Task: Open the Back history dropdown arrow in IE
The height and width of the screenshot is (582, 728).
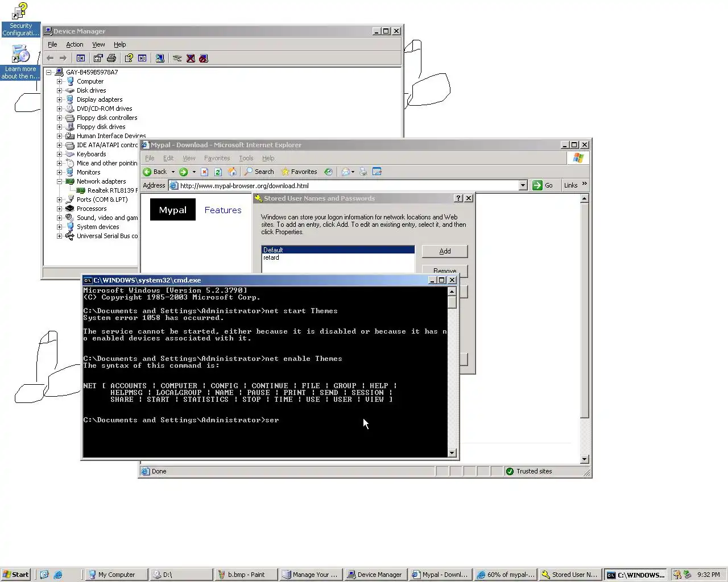Action: point(173,172)
